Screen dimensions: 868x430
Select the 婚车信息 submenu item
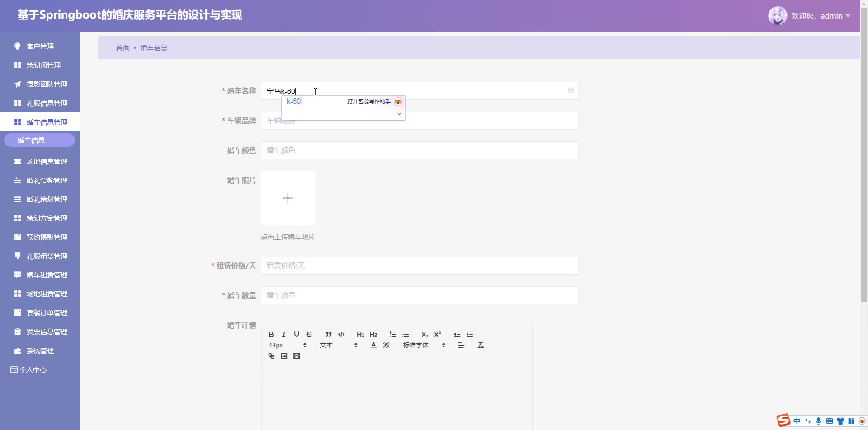coord(40,140)
